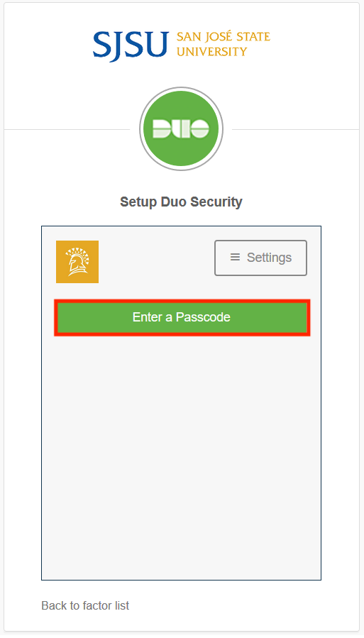Click the Setup Duo Security heading
364x638 pixels.
click(182, 202)
